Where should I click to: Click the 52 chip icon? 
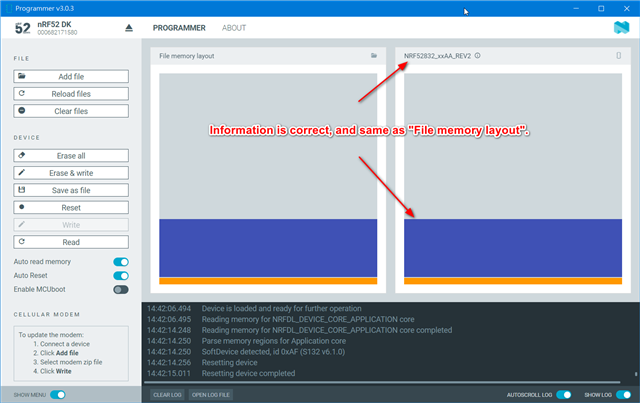pyautogui.click(x=23, y=28)
